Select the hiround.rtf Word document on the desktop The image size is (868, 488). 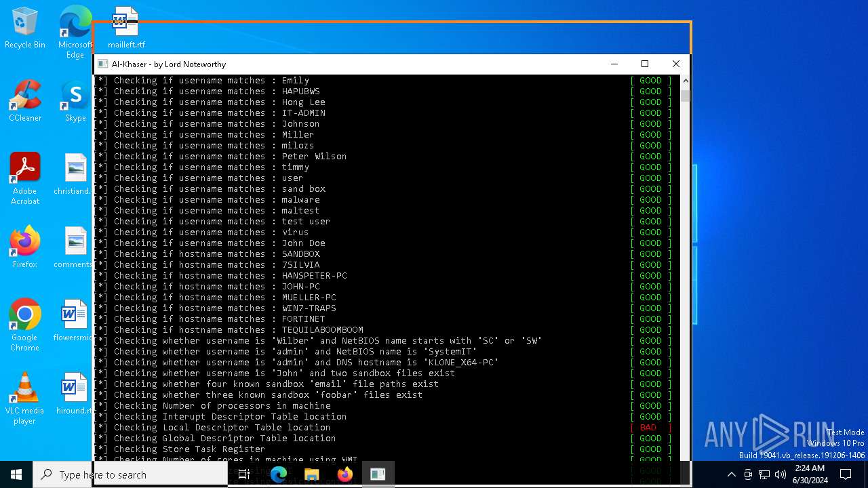coord(75,393)
